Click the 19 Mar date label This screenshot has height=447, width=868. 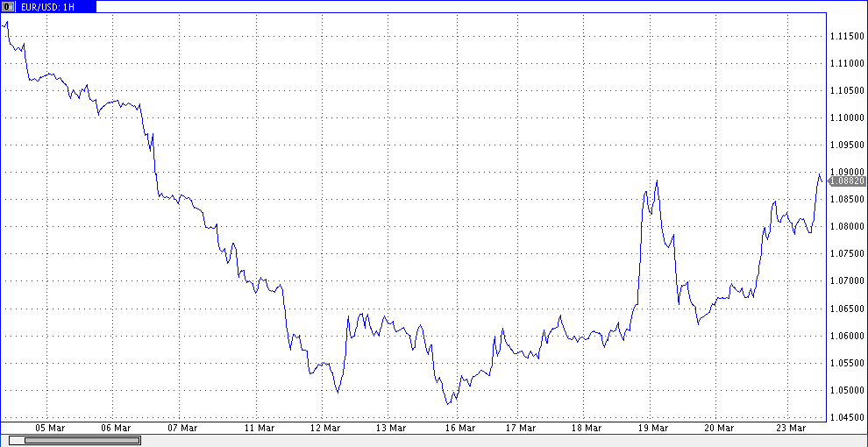click(x=651, y=429)
